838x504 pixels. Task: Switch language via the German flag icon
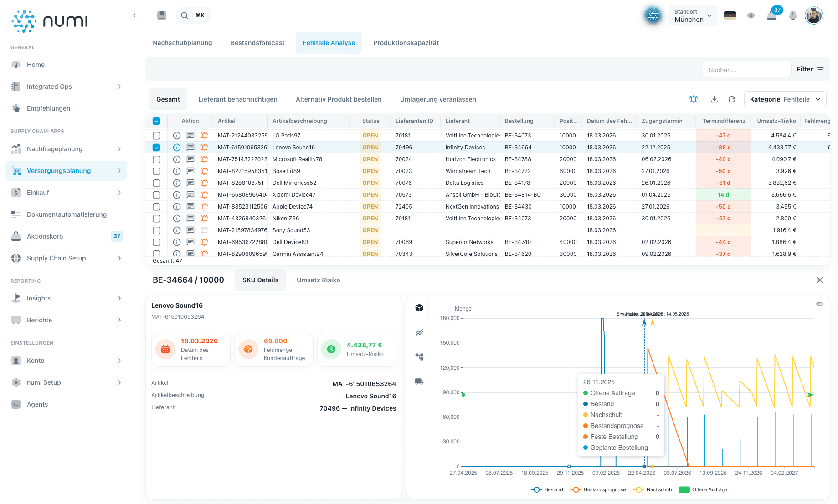coord(730,15)
